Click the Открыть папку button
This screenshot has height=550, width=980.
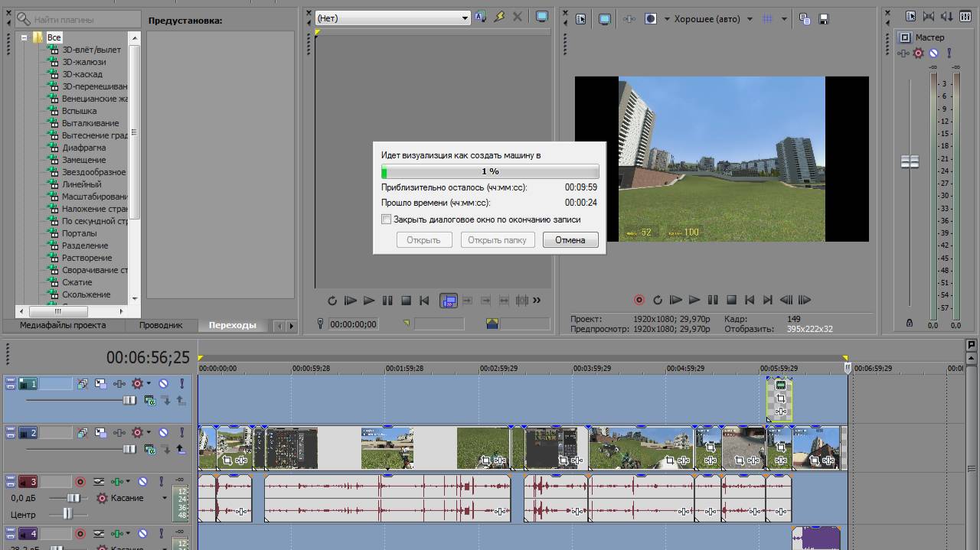pyautogui.click(x=497, y=239)
